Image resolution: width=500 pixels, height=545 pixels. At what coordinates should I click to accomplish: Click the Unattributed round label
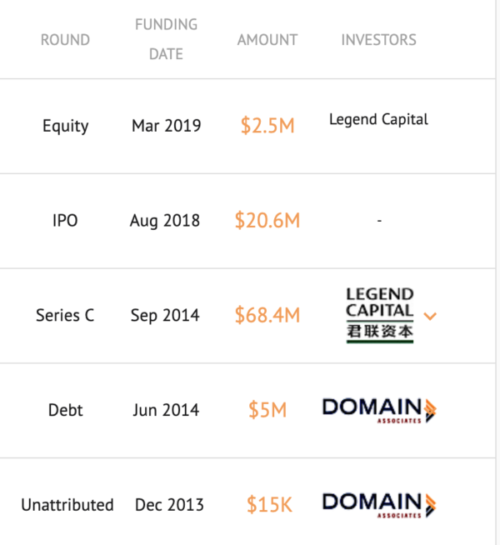pyautogui.click(x=67, y=505)
